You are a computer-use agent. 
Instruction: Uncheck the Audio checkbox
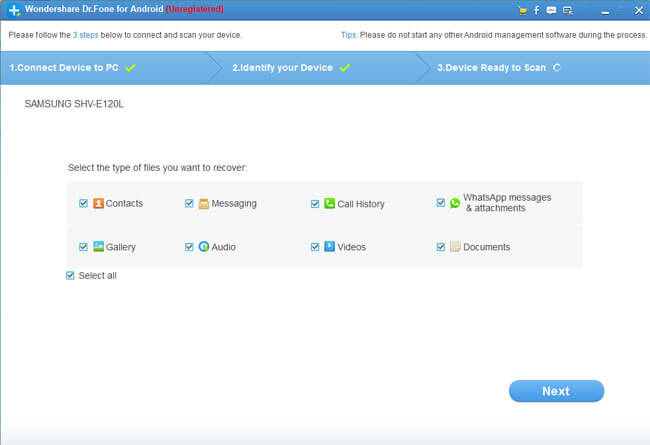pos(189,247)
